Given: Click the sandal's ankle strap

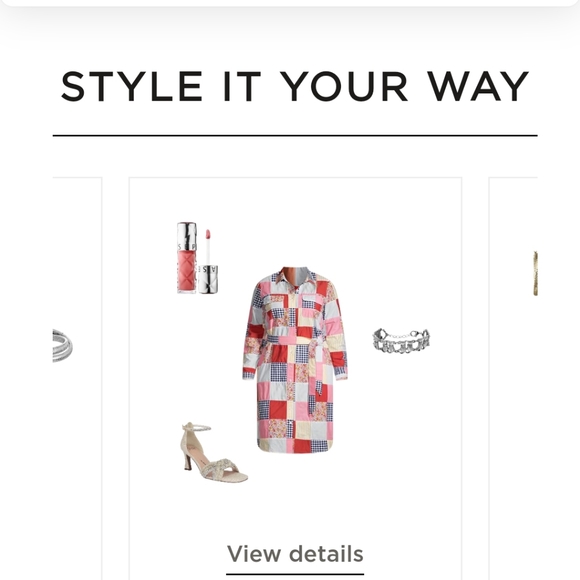Looking at the screenshot, I should point(198,427).
